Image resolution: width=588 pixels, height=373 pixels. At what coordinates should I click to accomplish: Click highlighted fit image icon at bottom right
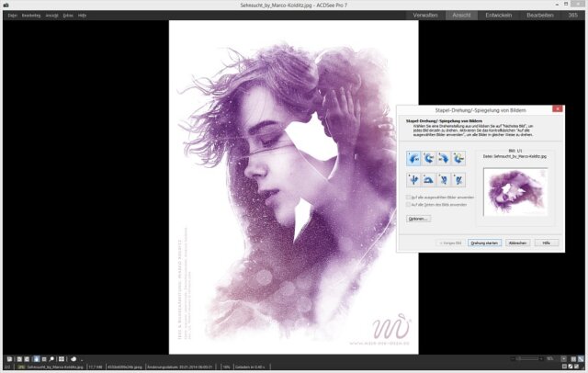581,358
